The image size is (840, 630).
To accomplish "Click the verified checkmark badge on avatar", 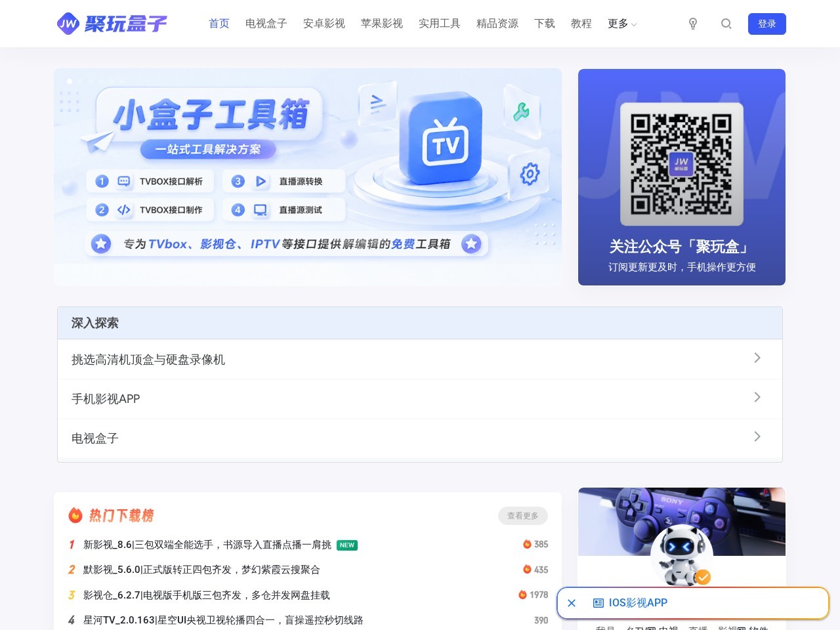I will tap(703, 577).
